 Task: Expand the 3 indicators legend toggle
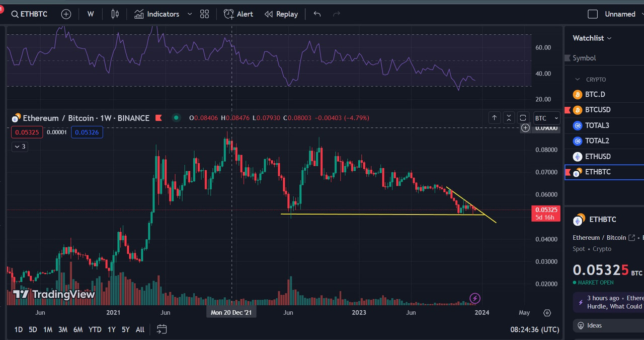click(20, 147)
